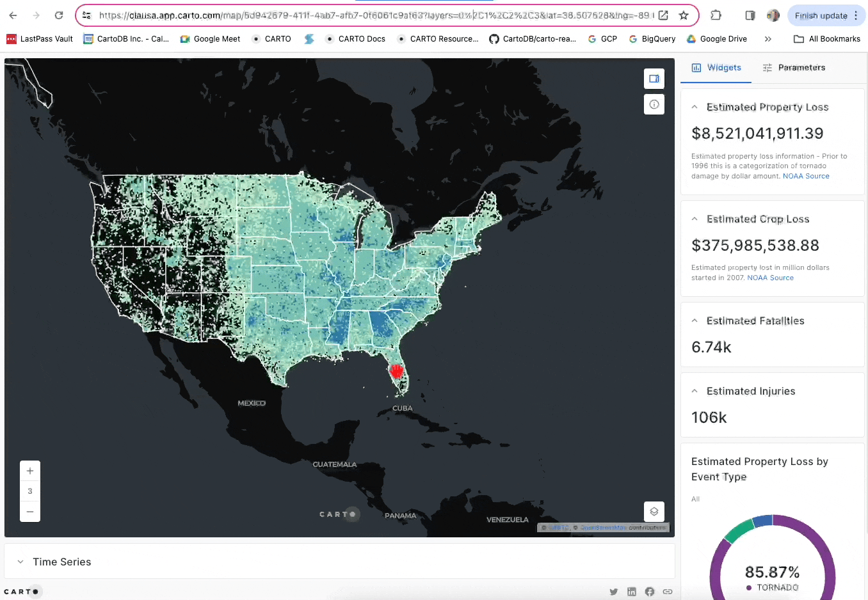Open NOAA Source link under Crop Loss
Screen dimensions: 868x600
point(770,278)
